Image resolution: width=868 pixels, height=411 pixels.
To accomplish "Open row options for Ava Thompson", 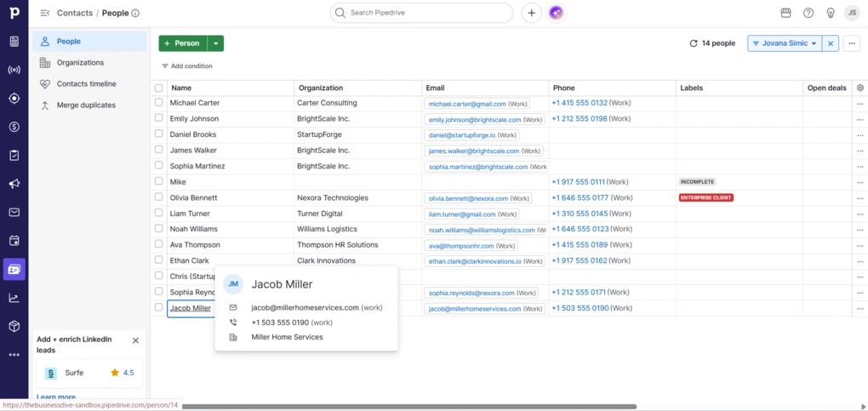I will click(x=859, y=245).
